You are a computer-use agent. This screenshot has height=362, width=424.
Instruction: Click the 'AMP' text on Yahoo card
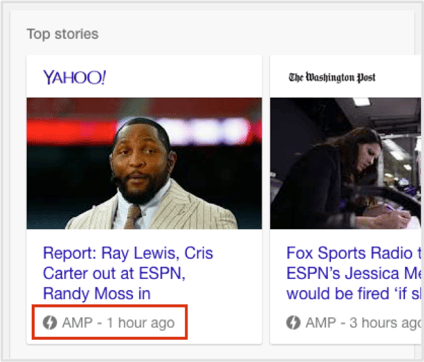77,323
